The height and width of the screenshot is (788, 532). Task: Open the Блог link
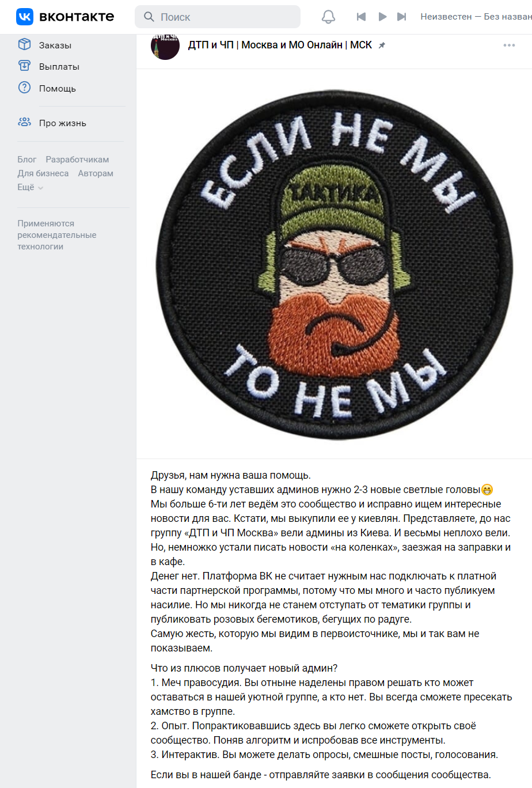click(x=26, y=160)
